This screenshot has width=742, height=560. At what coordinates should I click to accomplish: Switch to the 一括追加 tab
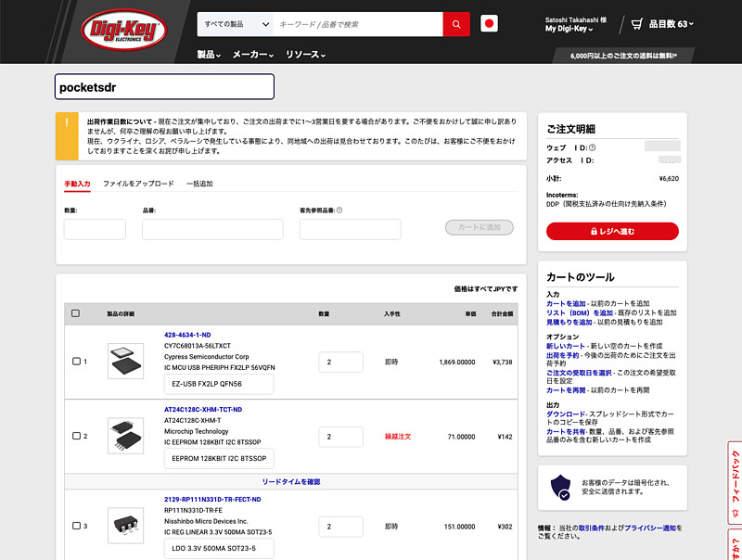coord(199,184)
